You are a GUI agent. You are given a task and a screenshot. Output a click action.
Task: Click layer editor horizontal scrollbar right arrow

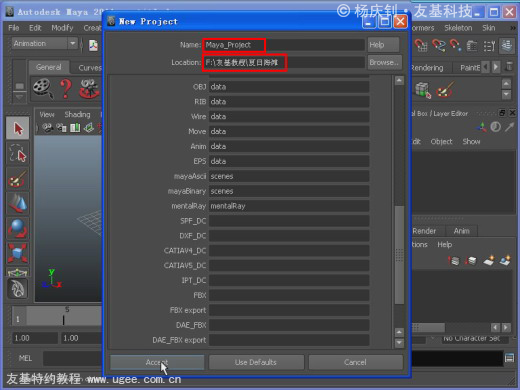[506, 327]
